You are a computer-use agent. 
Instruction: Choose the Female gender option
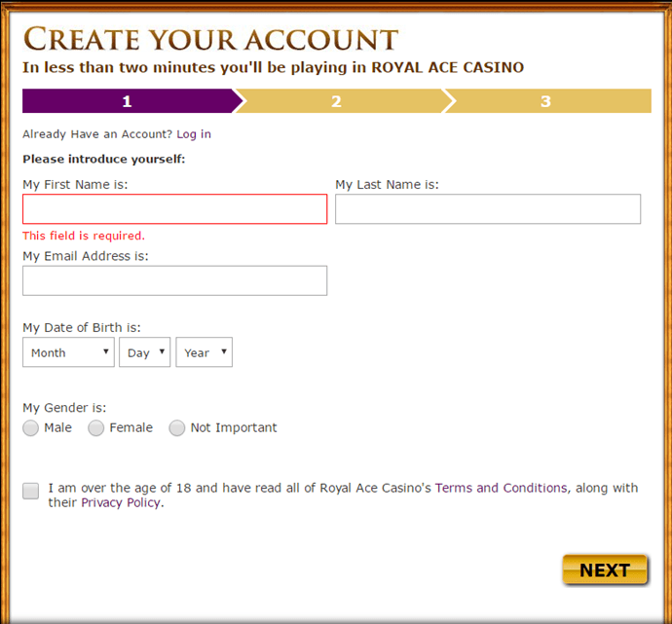tap(96, 428)
